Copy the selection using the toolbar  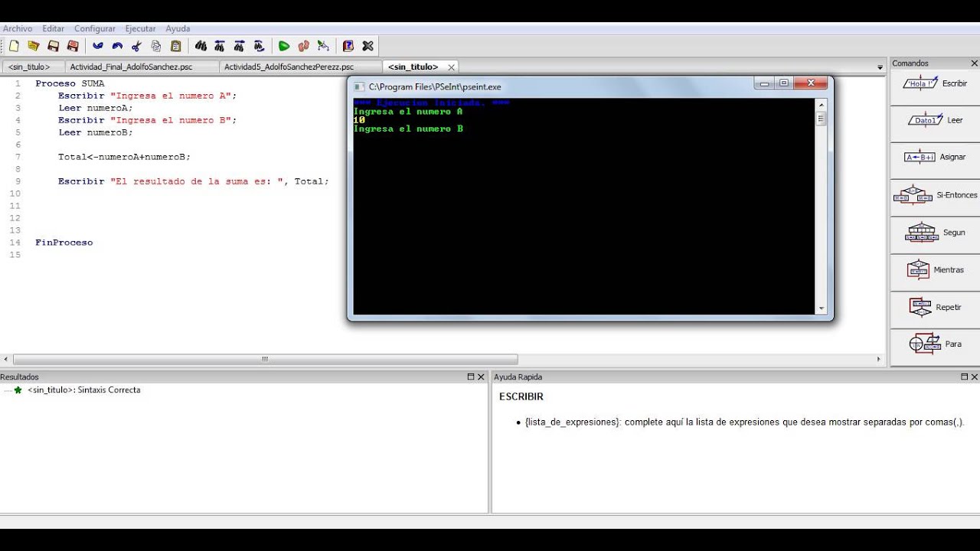pos(156,46)
